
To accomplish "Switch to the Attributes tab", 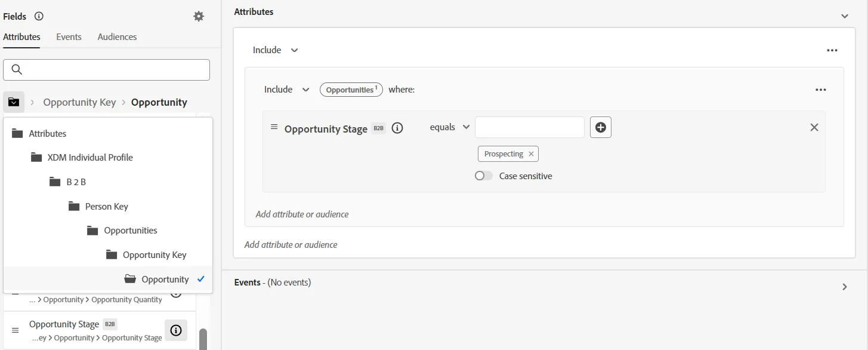I will click(22, 37).
